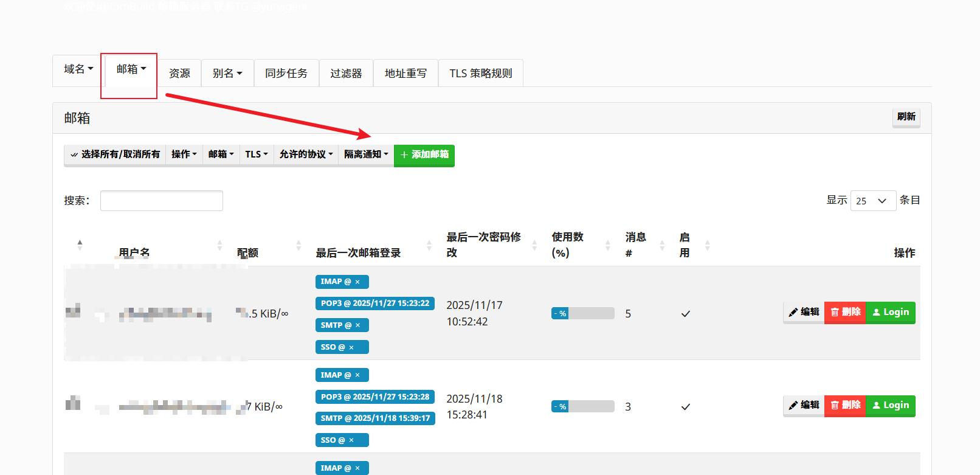Expand the 允许的协议 dropdown
Image resolution: width=980 pixels, height=475 pixels.
[306, 154]
